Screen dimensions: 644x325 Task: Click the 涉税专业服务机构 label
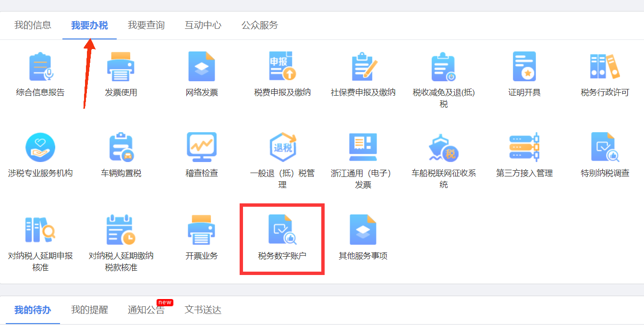40,173
